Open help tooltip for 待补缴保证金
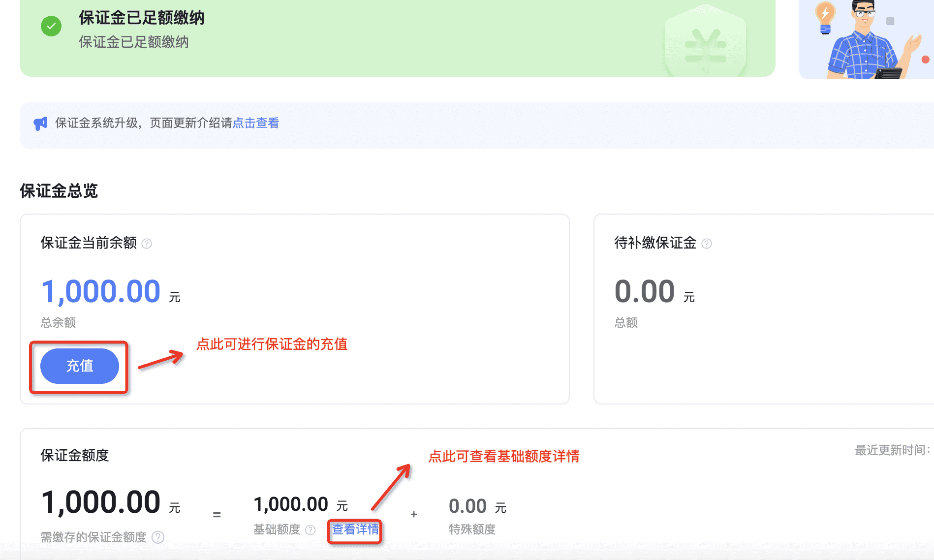The image size is (934, 560). tap(707, 243)
